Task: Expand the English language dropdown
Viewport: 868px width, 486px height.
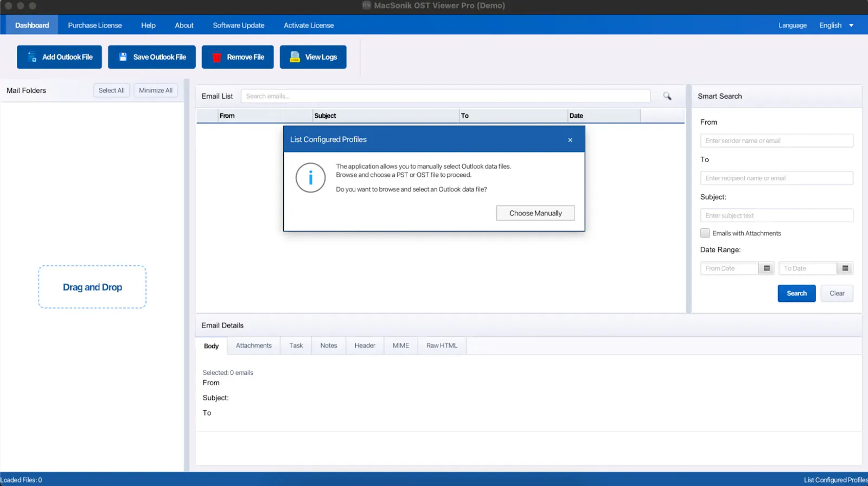Action: 836,25
